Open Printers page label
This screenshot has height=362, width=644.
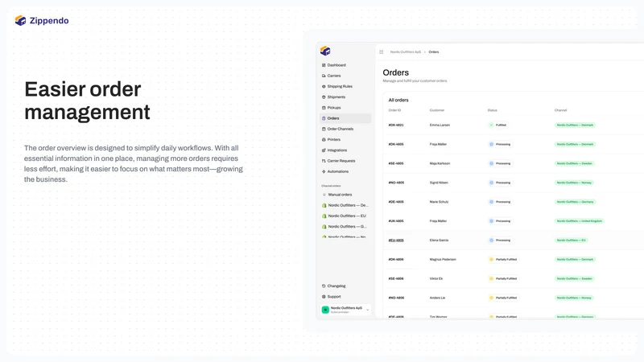click(334, 140)
